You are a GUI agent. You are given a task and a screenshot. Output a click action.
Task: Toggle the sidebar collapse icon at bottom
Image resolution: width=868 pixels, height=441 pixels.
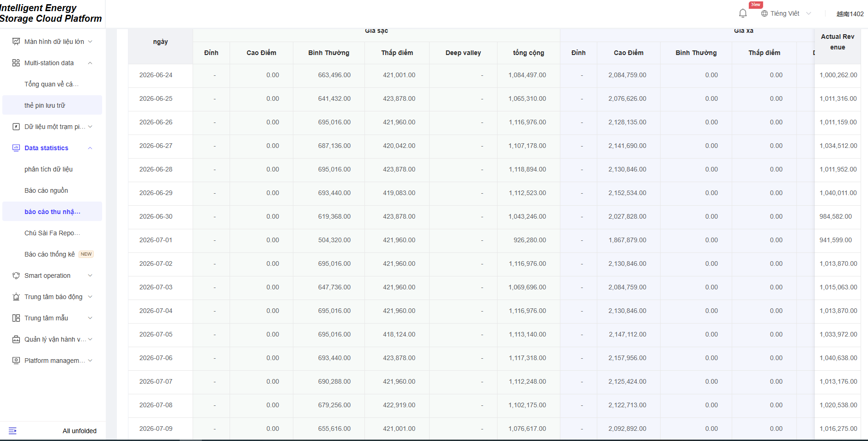pyautogui.click(x=12, y=431)
